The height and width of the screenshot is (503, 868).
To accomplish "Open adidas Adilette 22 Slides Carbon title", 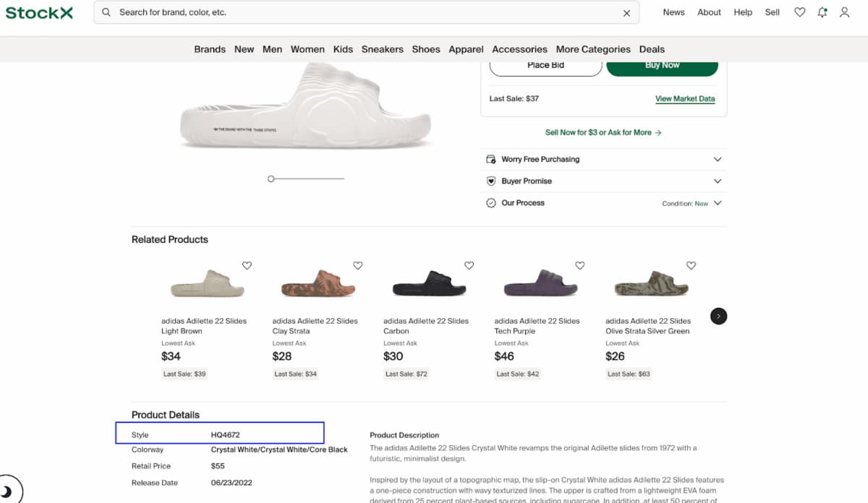I will [426, 326].
